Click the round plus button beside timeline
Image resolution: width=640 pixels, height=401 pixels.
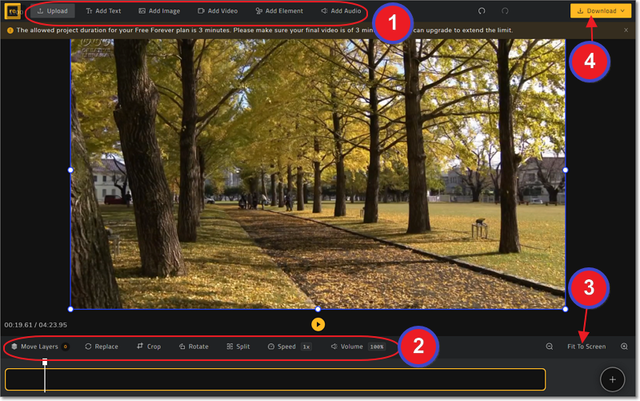(x=612, y=379)
